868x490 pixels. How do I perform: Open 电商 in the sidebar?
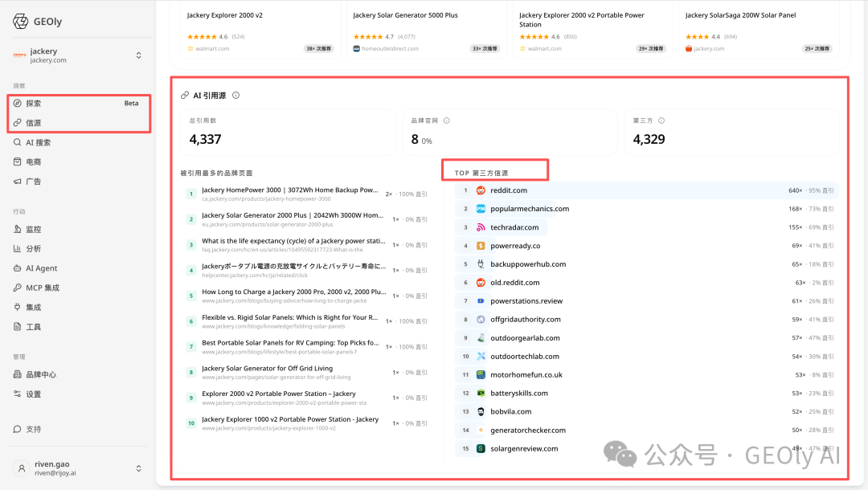point(33,162)
